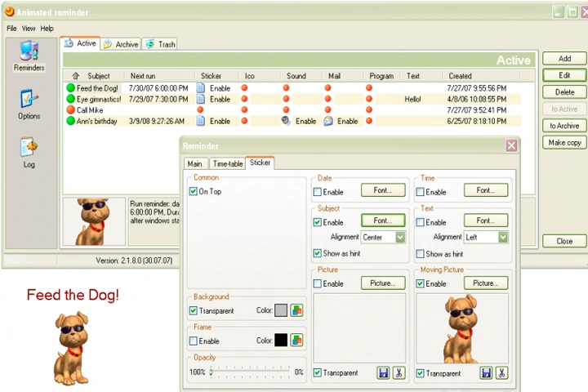Viewport: 588px width, 392px height.
Task: Check Text Show as hint
Action: [x=420, y=254]
